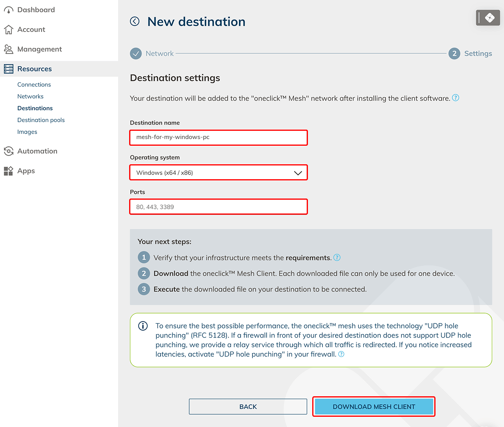Viewport: 504px width, 427px height.
Task: Click the top-right panel toggle widget
Action: pos(488,18)
